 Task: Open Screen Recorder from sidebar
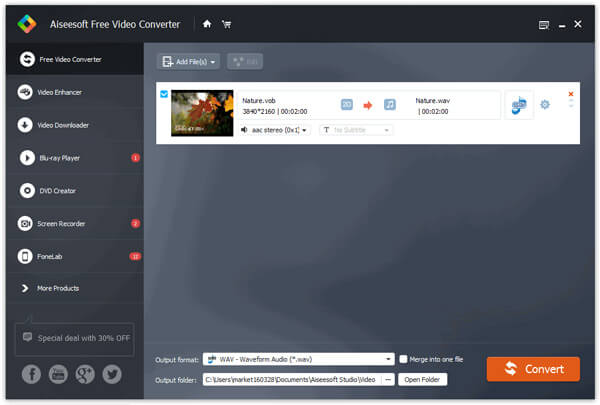(75, 224)
